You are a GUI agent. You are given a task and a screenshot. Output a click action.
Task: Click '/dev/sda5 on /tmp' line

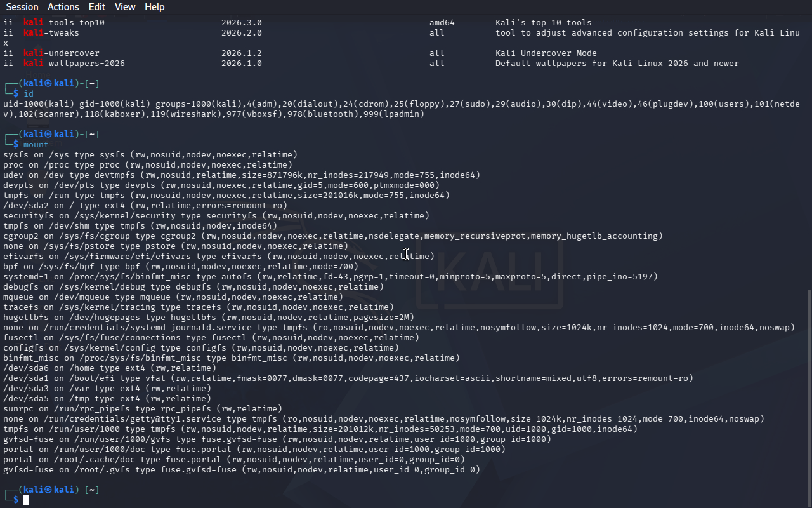[x=107, y=399]
